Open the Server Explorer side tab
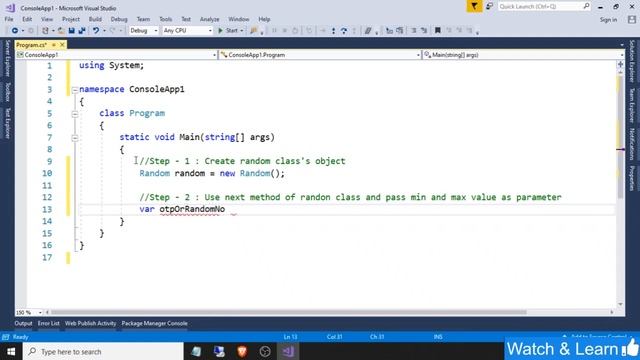This screenshot has width=640, height=360. click(7, 58)
